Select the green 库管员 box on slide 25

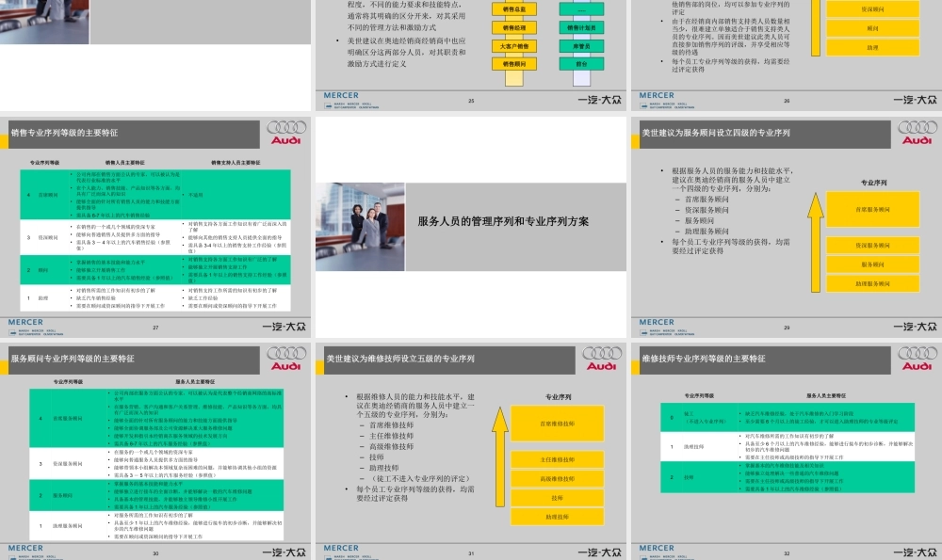tap(581, 46)
